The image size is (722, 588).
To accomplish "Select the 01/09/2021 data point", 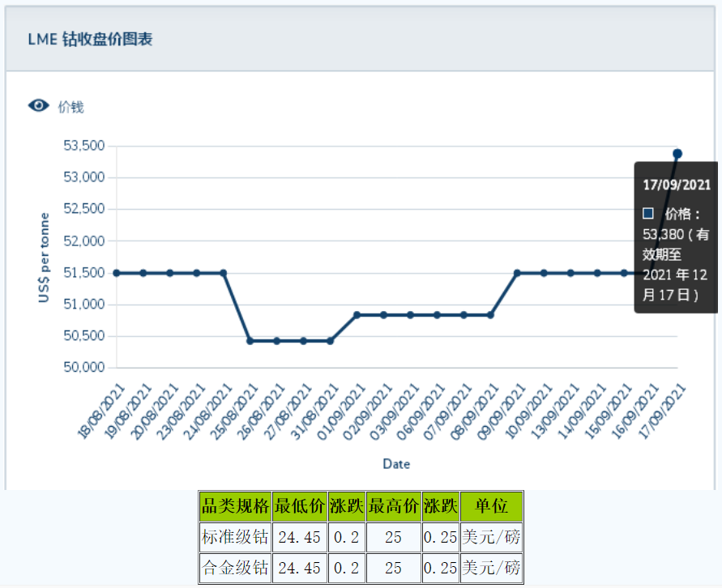I will click(x=357, y=314).
